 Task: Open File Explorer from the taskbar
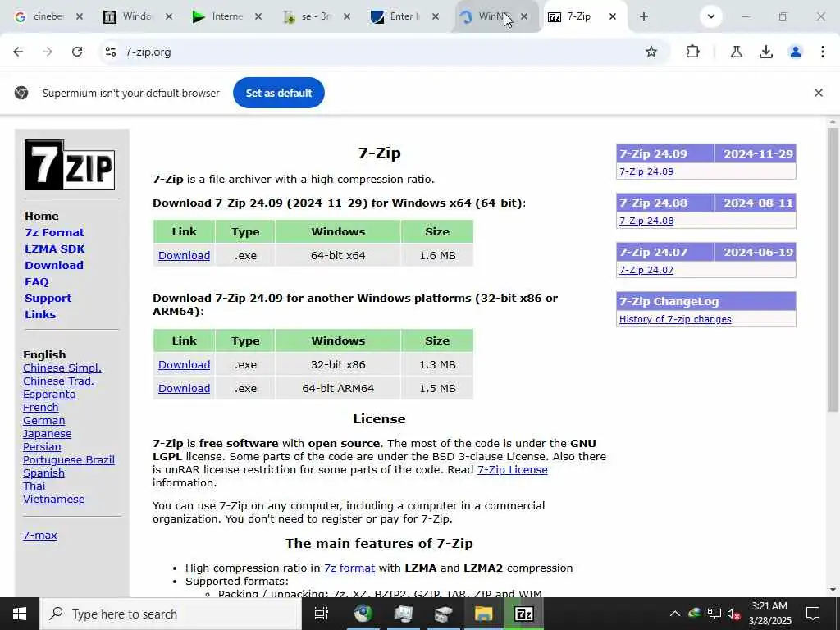click(x=483, y=614)
